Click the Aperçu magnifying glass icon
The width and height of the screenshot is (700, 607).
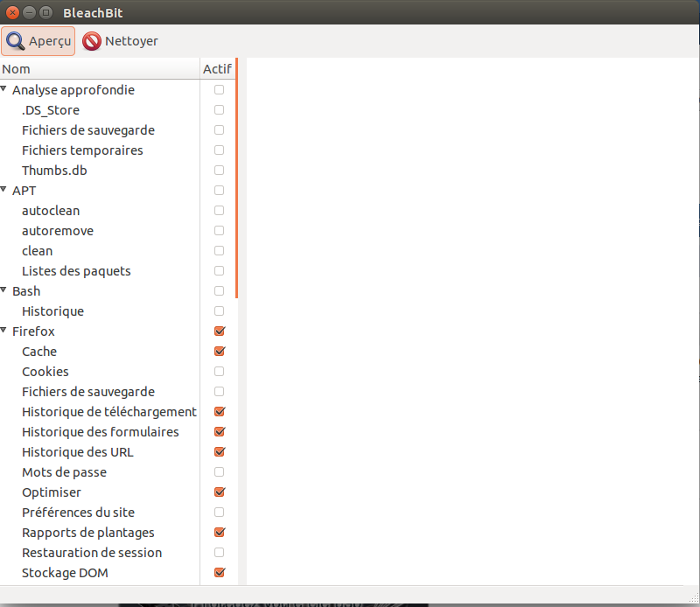(x=15, y=41)
